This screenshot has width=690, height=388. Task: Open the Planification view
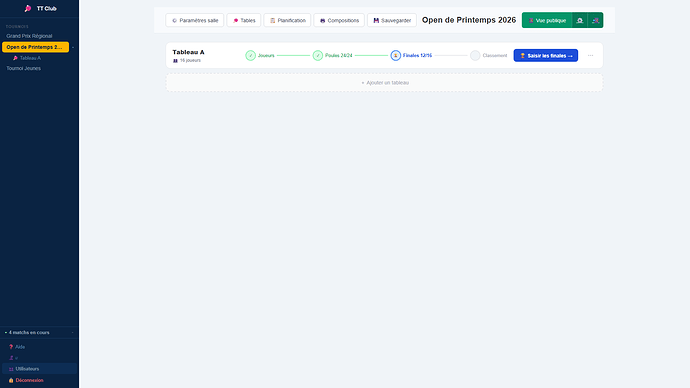point(287,20)
